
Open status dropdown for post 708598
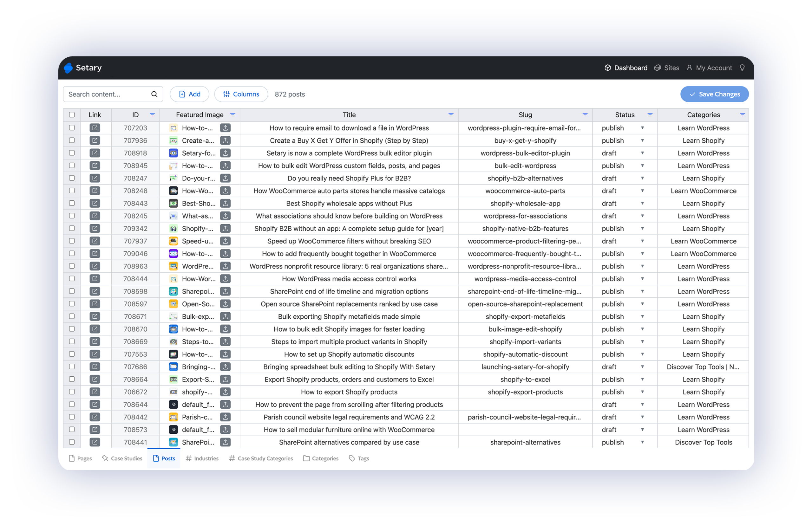coord(642,291)
